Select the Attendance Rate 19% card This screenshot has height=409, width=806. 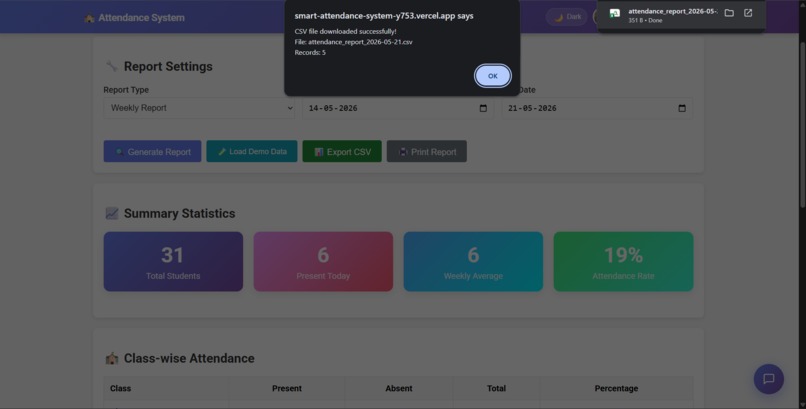(624, 262)
